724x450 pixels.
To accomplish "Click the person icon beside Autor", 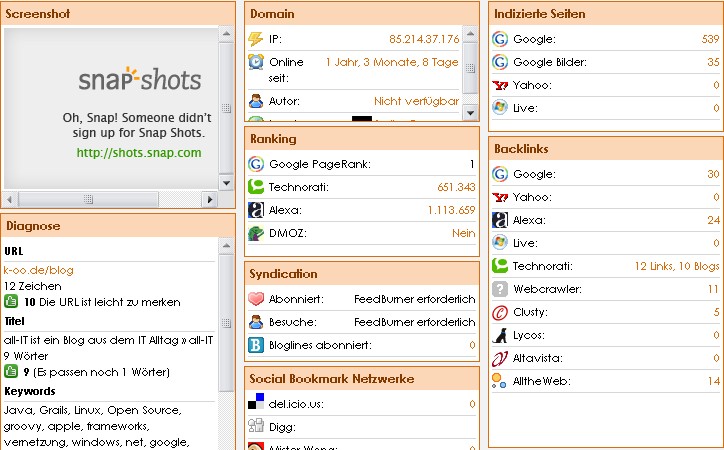I will (256, 101).
